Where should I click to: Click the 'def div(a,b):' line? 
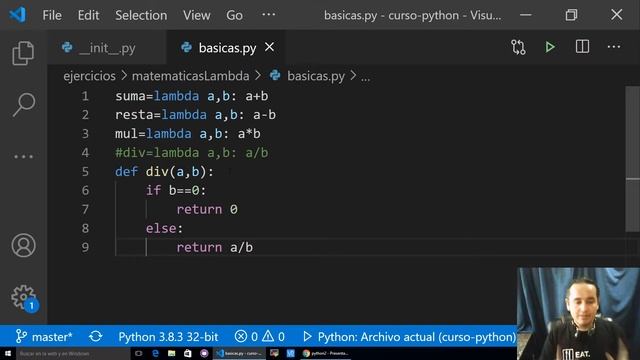[x=164, y=171]
